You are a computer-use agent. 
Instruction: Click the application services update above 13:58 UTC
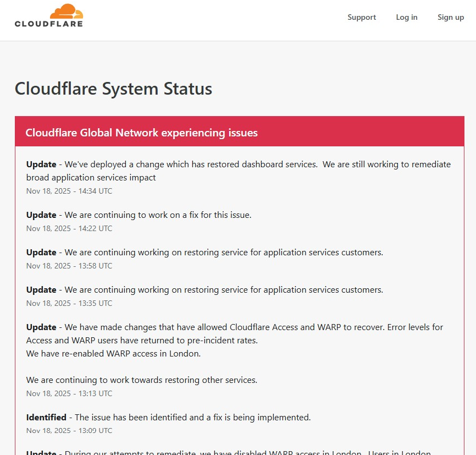point(224,253)
